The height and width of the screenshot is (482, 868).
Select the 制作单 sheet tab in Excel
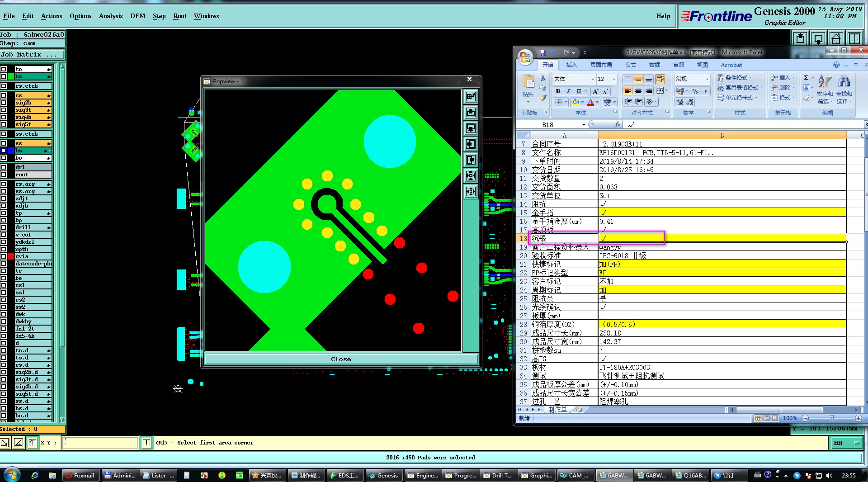tap(557, 410)
